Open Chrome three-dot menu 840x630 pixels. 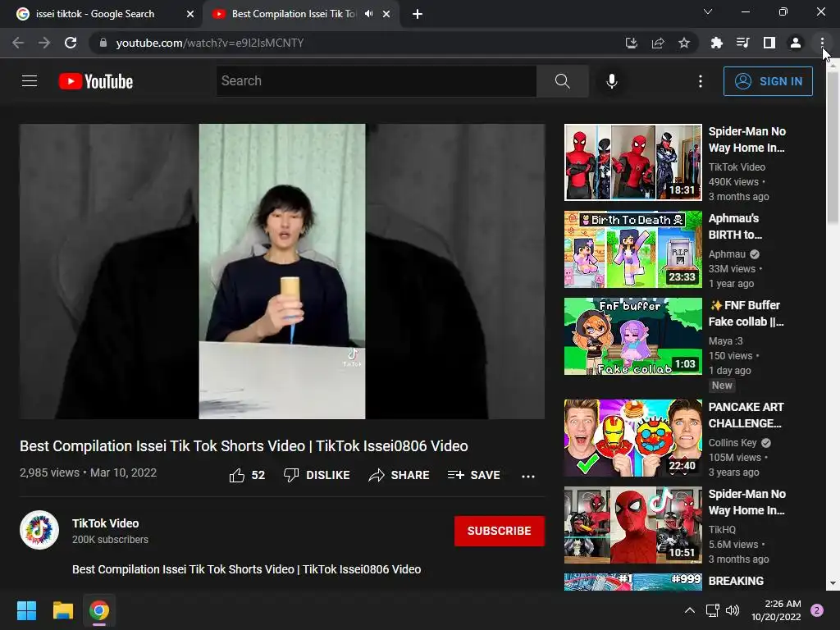822,43
